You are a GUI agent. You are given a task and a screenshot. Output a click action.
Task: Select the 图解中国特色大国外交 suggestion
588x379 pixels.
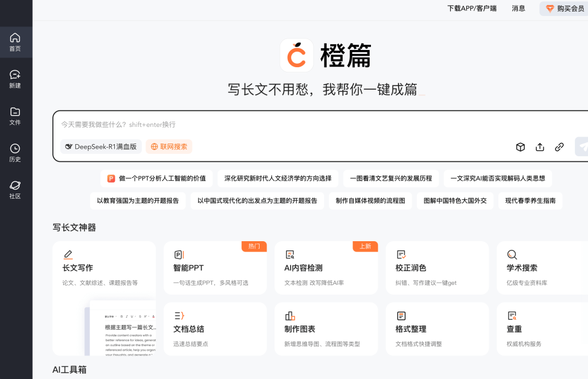point(455,201)
